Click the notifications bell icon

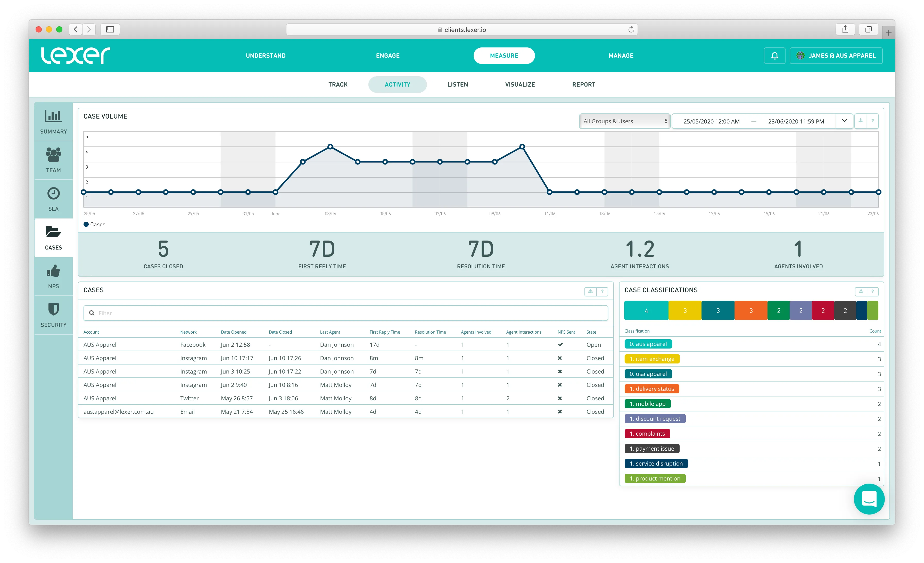coord(774,55)
